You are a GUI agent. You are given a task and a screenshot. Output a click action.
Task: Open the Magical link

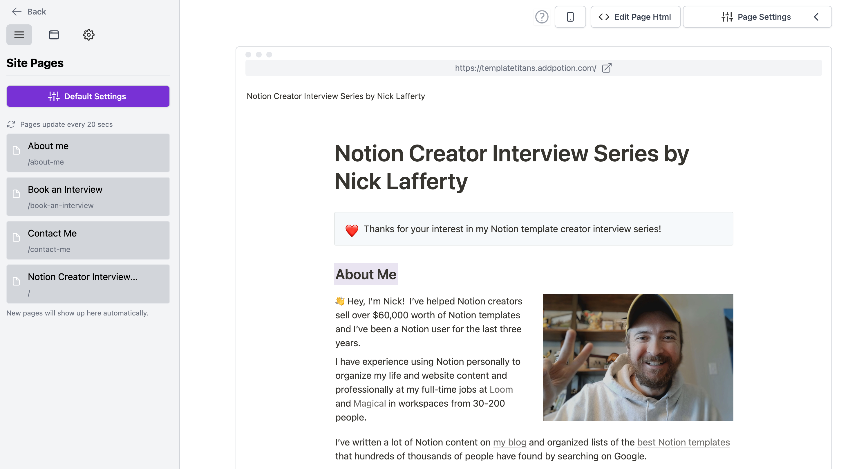[x=369, y=403]
